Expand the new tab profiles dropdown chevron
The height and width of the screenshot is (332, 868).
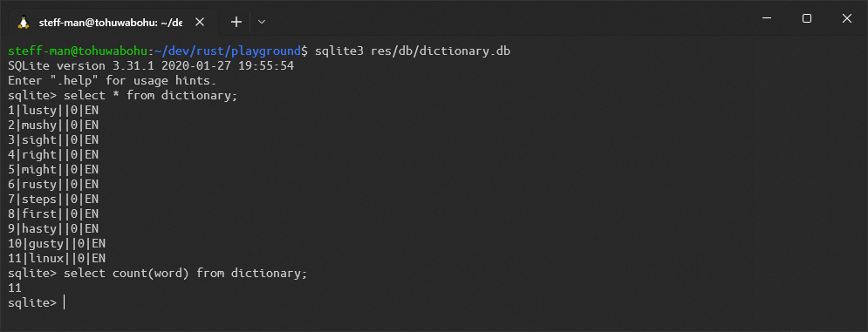coord(262,22)
